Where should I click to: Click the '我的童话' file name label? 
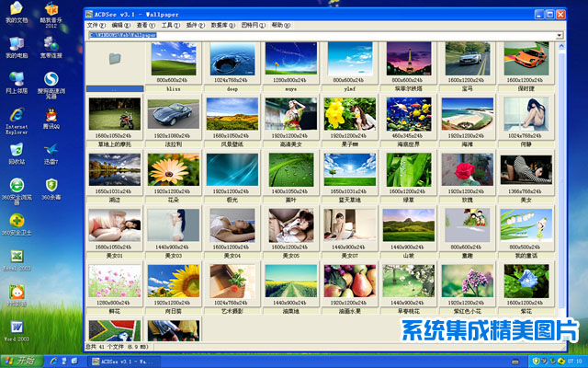pyautogui.click(x=526, y=256)
